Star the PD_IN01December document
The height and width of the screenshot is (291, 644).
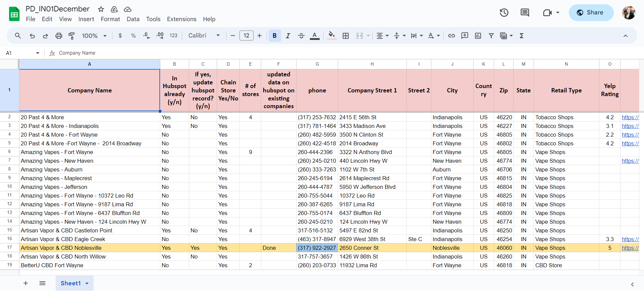point(101,9)
